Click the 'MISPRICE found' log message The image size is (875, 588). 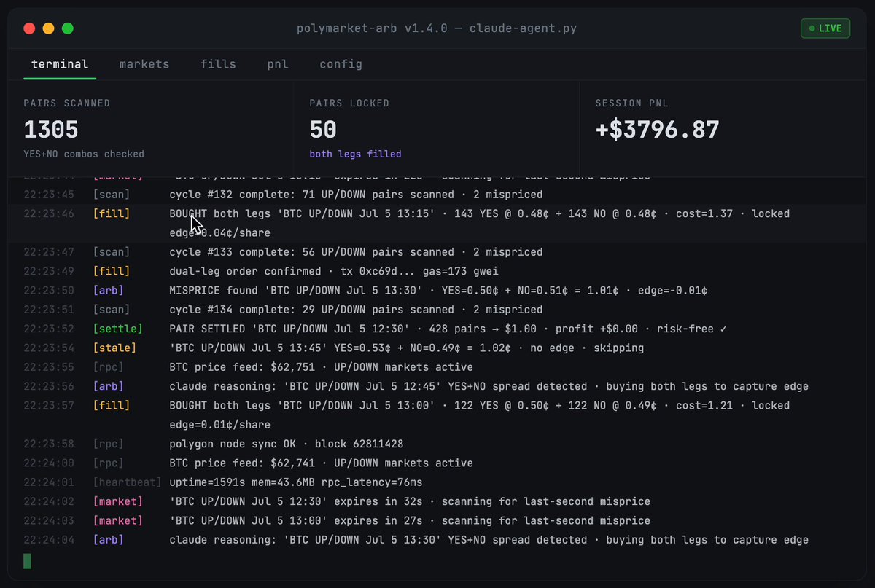click(438, 291)
